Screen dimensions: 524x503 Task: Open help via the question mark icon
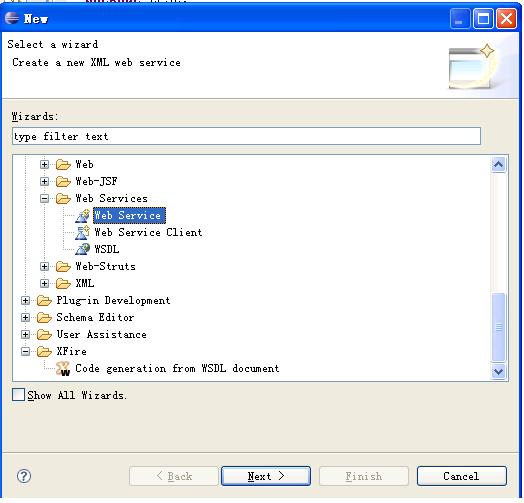point(24,476)
